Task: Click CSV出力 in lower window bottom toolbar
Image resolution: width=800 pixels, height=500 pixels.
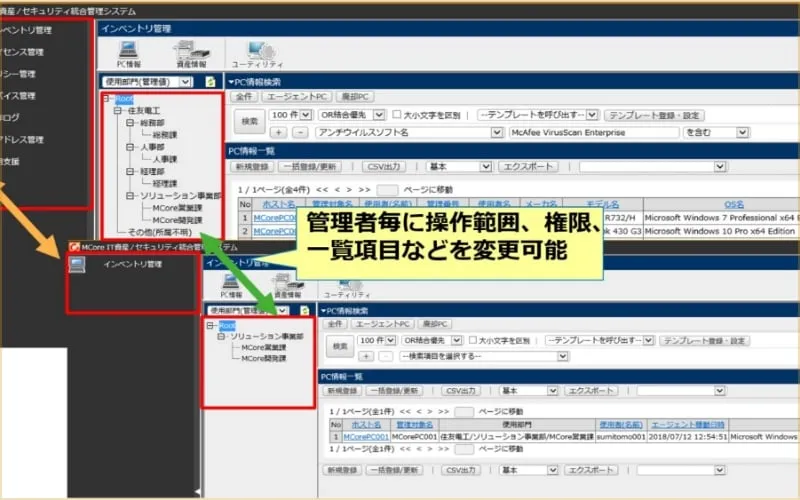Action: 461,470
